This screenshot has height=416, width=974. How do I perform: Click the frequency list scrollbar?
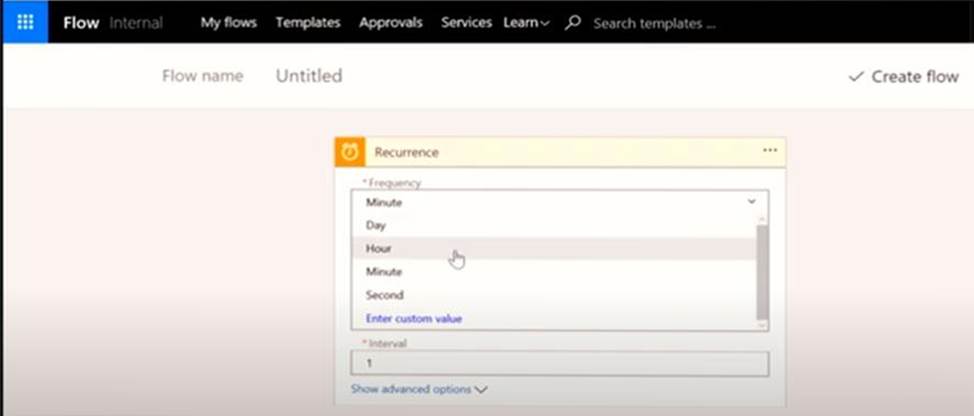point(762,272)
